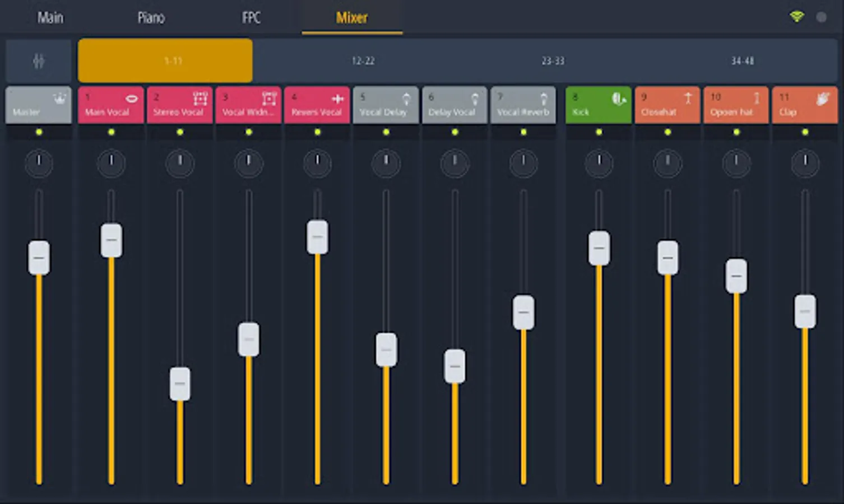Viewport: 844px width, 504px height.
Task: Click the Wi-Fi connection status icon
Action: 796,17
